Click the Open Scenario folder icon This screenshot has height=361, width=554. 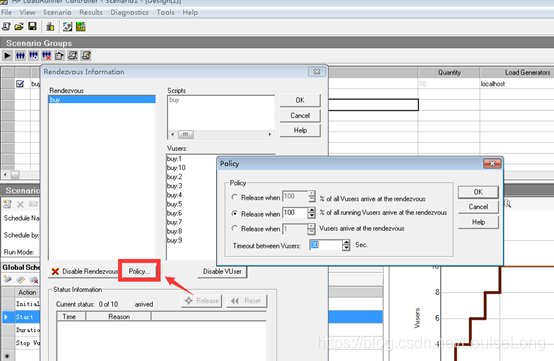(x=19, y=26)
